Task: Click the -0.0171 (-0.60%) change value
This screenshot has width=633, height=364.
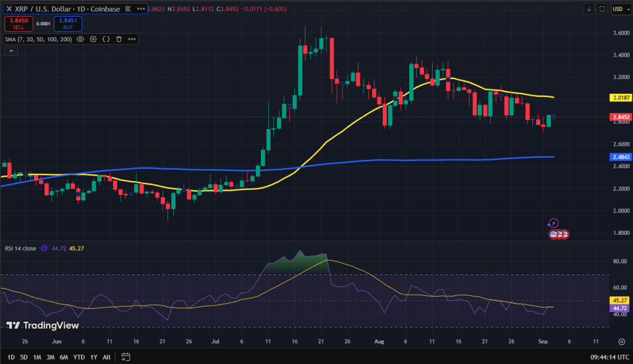Action: pos(263,9)
